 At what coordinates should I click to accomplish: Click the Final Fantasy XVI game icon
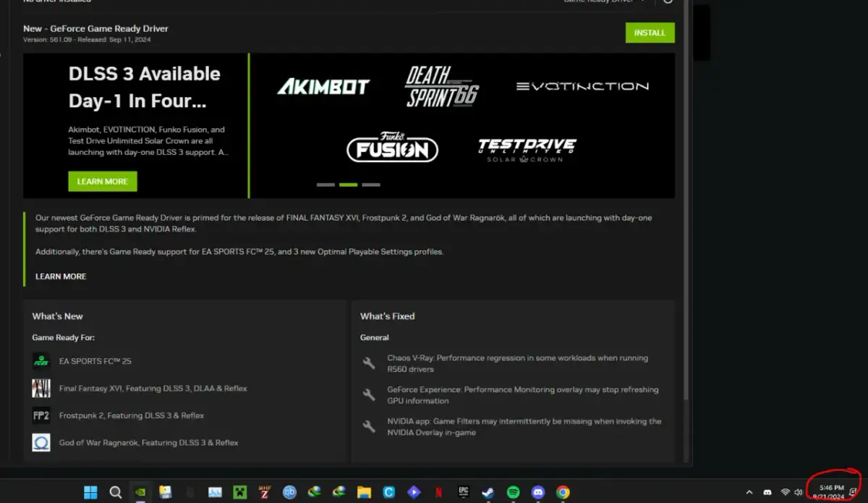[41, 388]
